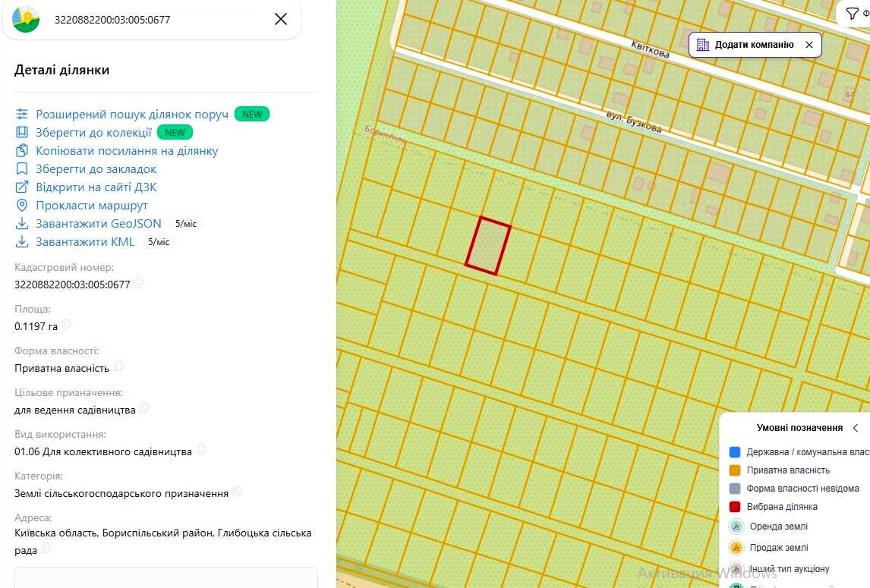The width and height of the screenshot is (870, 588).
Task: Click the Деталі ділянки heading
Action: click(61, 70)
